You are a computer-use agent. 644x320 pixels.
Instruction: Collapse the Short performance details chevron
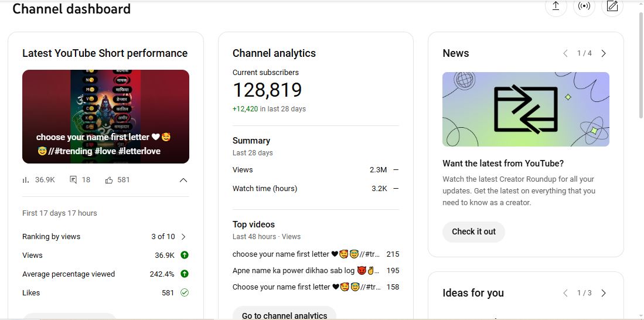tap(183, 180)
